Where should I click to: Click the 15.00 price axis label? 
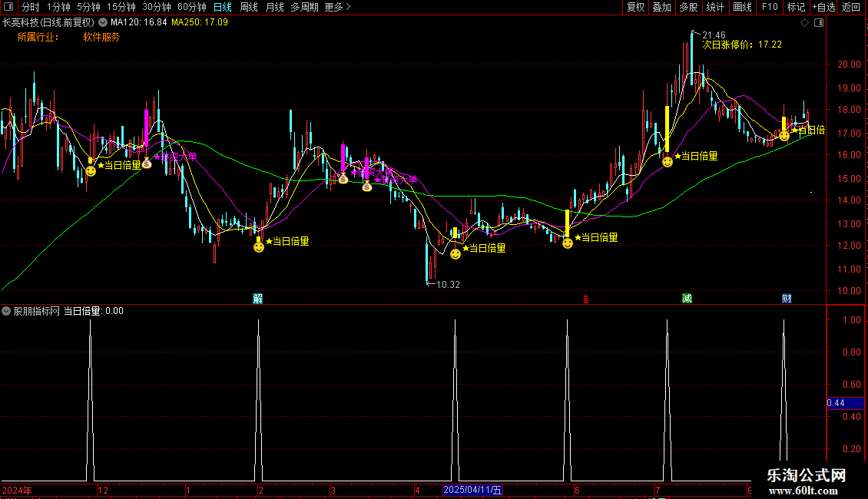point(849,179)
